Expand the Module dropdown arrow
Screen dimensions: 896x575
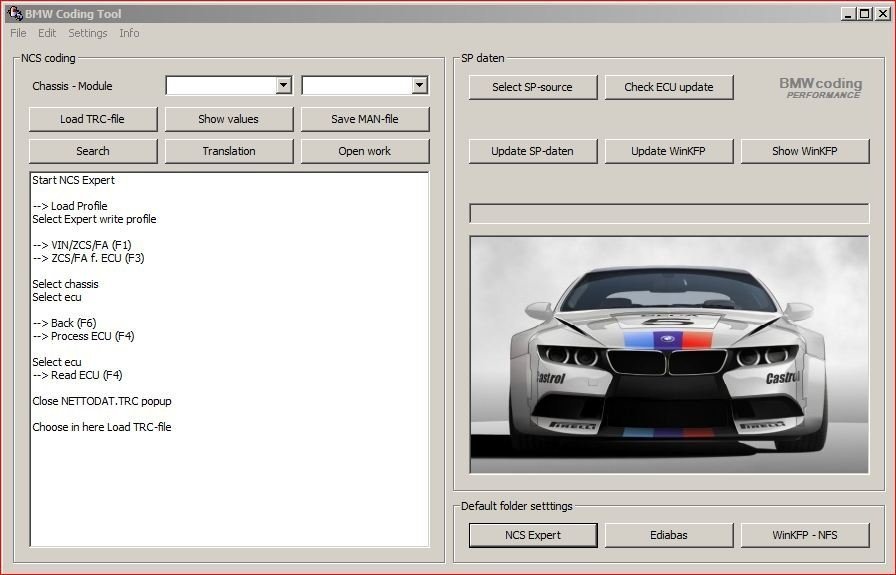[419, 86]
